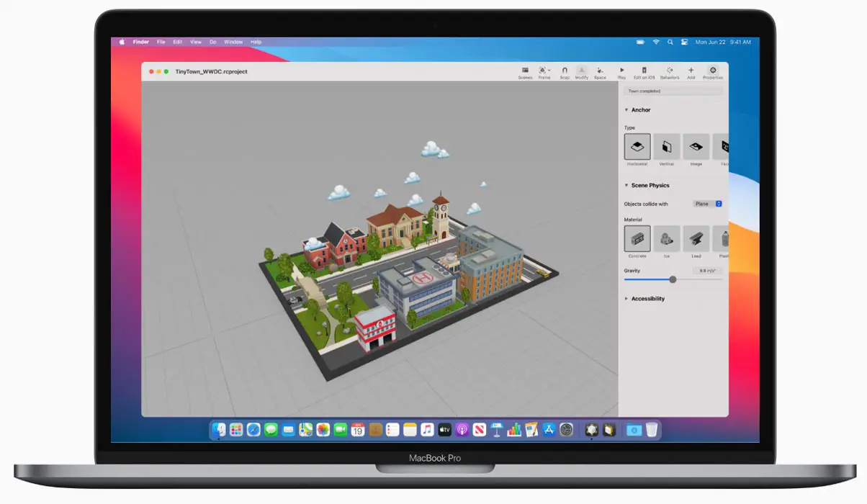This screenshot has height=504, width=867.
Task: Open Trash from the Dock
Action: (x=652, y=430)
